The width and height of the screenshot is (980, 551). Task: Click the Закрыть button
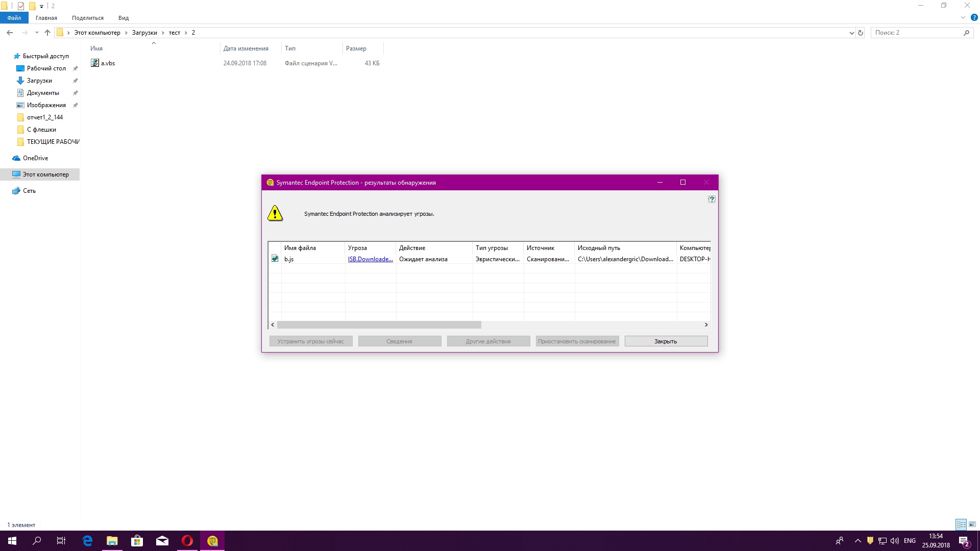666,341
